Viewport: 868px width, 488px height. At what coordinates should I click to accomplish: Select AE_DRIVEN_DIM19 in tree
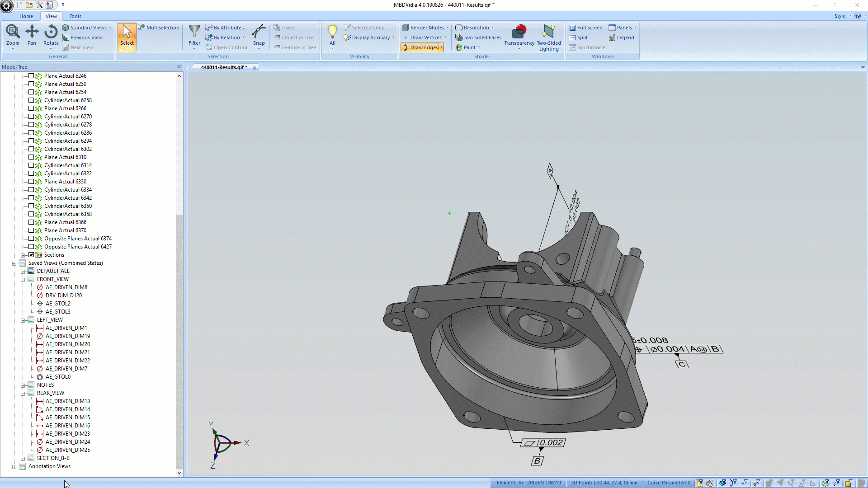coord(67,335)
